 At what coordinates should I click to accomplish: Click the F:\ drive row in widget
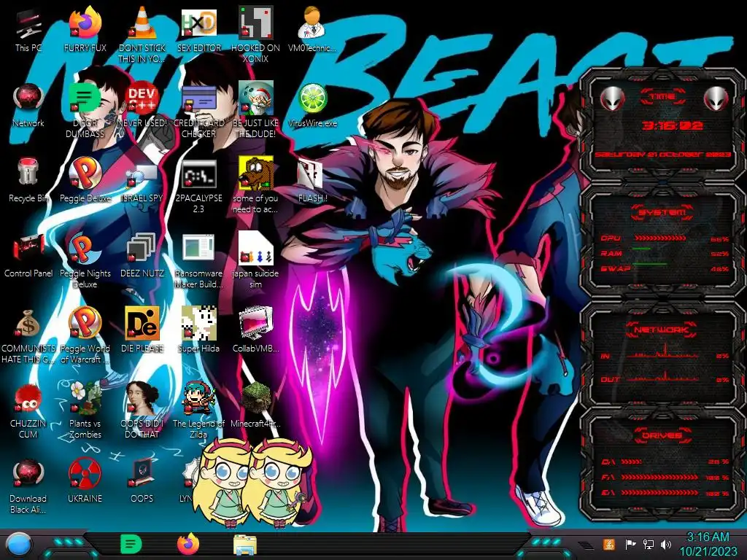pos(665,477)
